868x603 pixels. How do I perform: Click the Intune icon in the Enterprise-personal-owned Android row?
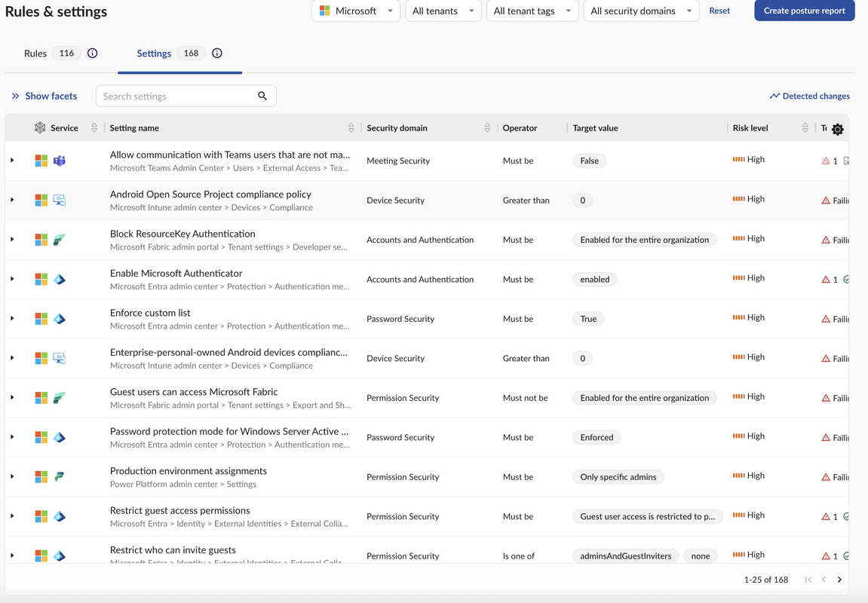pyautogui.click(x=60, y=358)
